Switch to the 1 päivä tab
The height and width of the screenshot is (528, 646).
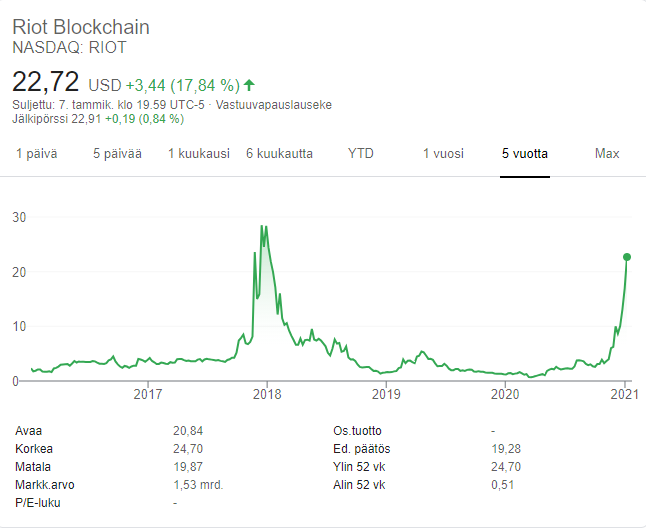point(36,153)
